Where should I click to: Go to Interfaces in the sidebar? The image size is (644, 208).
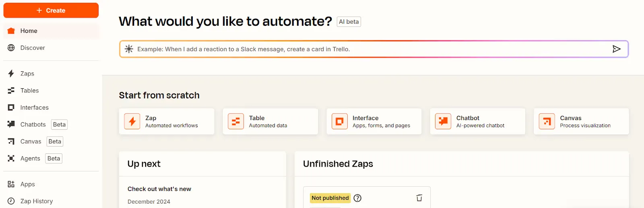(51, 108)
